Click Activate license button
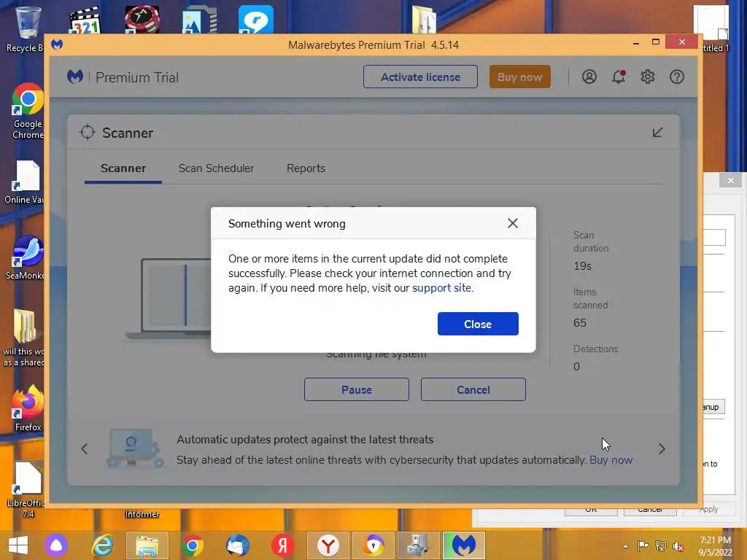Viewport: 747px width, 560px height. (420, 77)
